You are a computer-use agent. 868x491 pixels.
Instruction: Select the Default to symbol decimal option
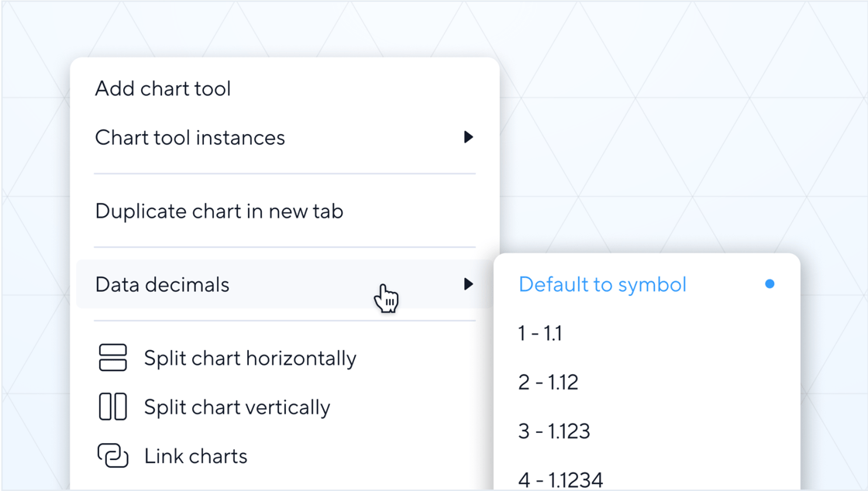pyautogui.click(x=603, y=284)
